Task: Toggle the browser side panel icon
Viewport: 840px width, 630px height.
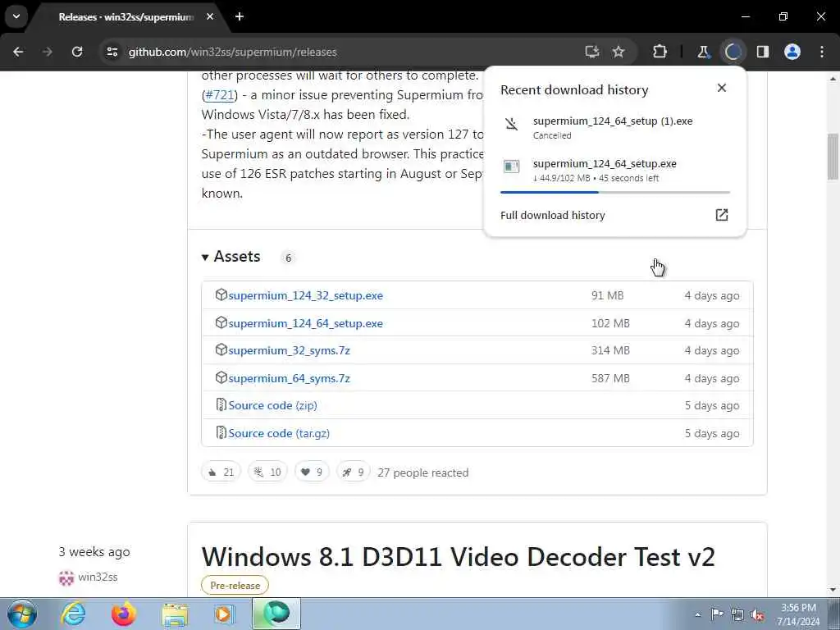Action: pos(762,52)
